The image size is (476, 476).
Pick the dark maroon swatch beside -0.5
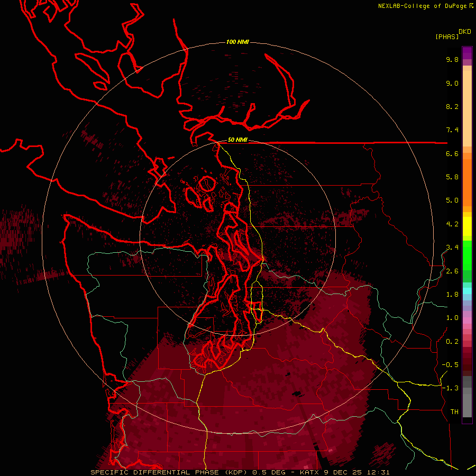pos(467,367)
